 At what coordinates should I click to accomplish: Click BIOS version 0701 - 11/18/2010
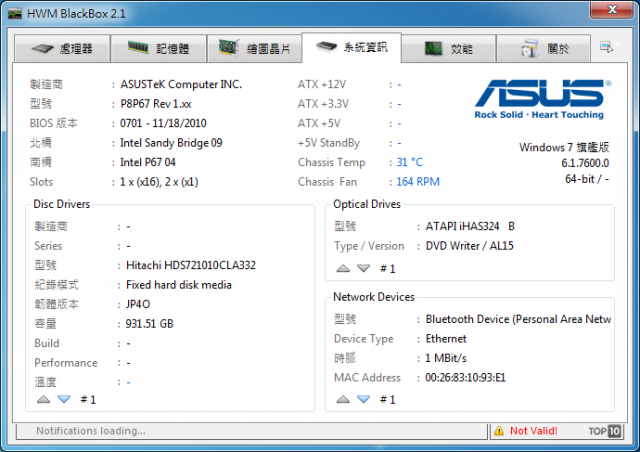163,123
